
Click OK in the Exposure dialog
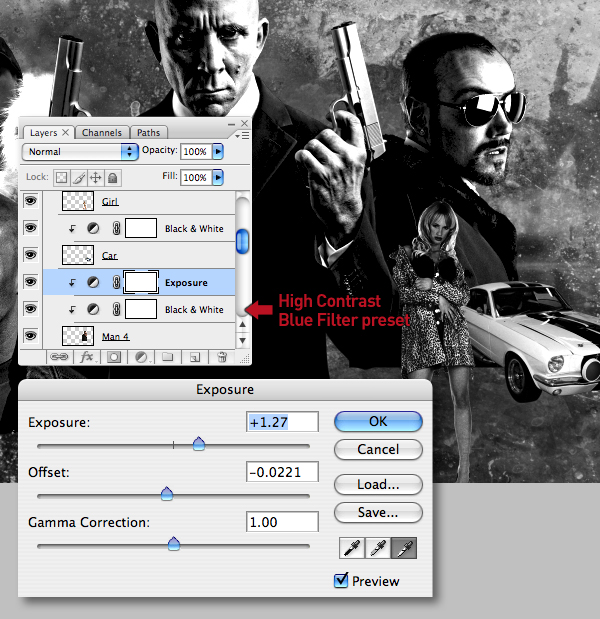[x=378, y=421]
